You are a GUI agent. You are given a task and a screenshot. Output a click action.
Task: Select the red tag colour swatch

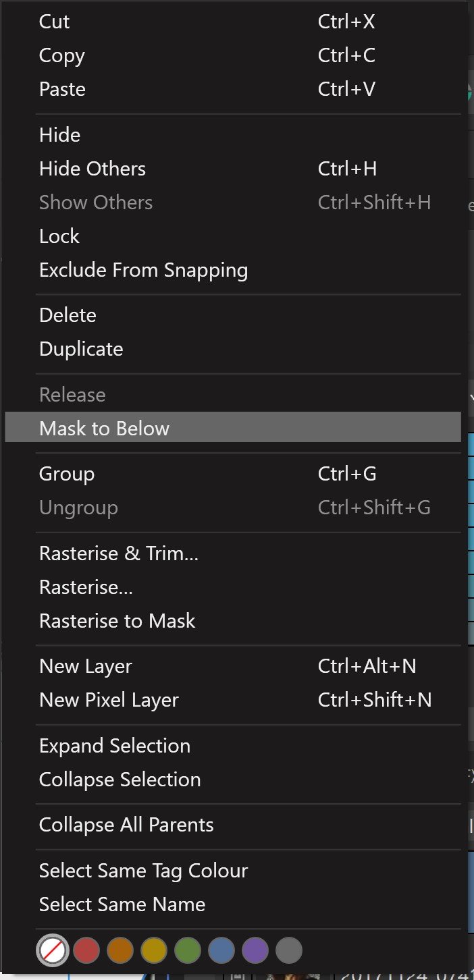tap(86, 951)
